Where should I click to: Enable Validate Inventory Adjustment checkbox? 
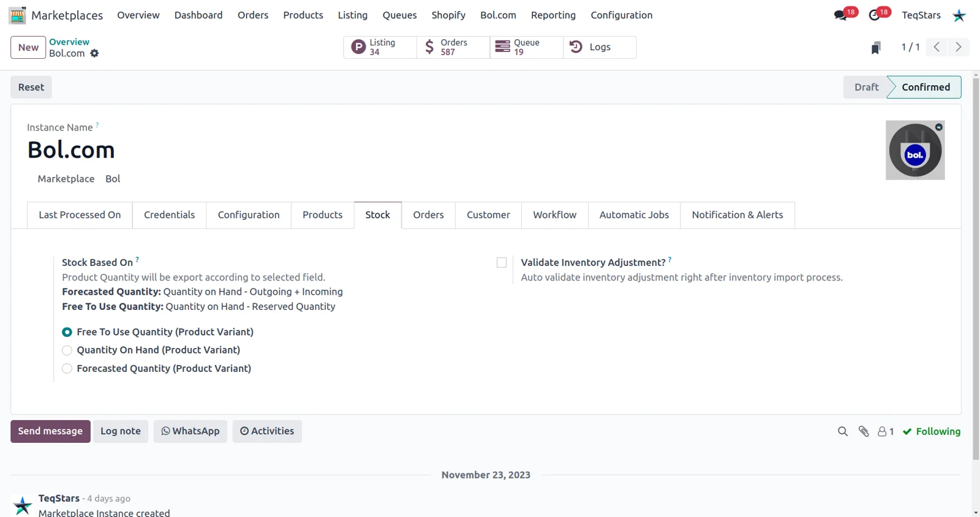[x=502, y=263]
